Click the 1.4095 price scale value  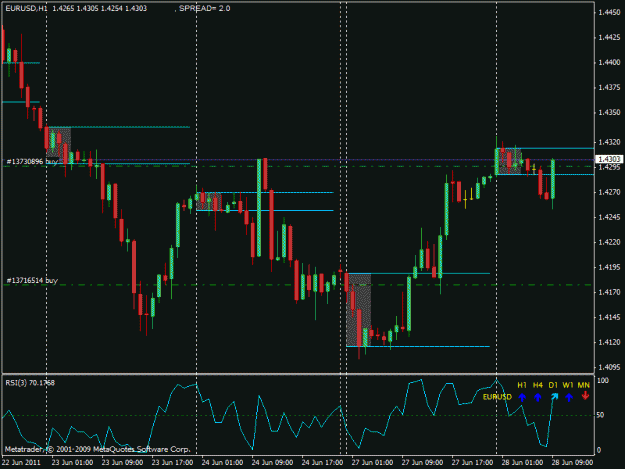[609, 367]
